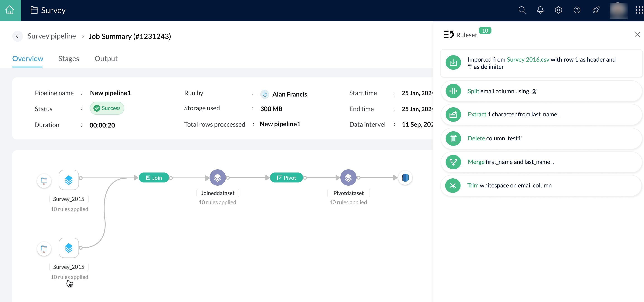Switch to the Stages tab
The image size is (644, 302).
tap(69, 59)
